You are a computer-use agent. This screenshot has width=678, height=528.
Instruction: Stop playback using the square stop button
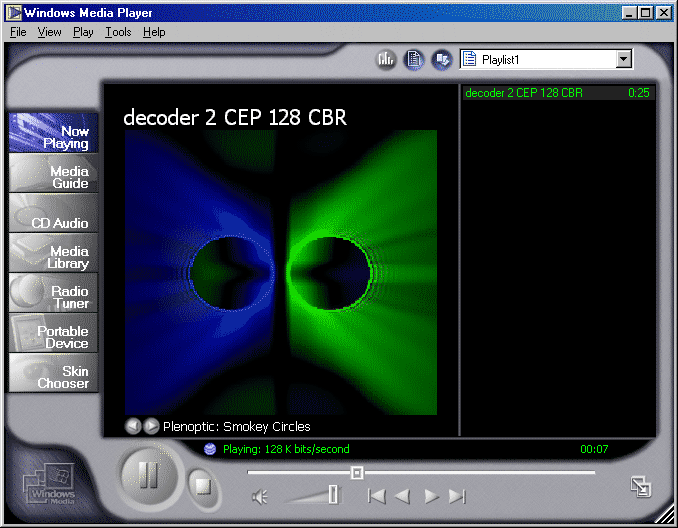coord(203,486)
